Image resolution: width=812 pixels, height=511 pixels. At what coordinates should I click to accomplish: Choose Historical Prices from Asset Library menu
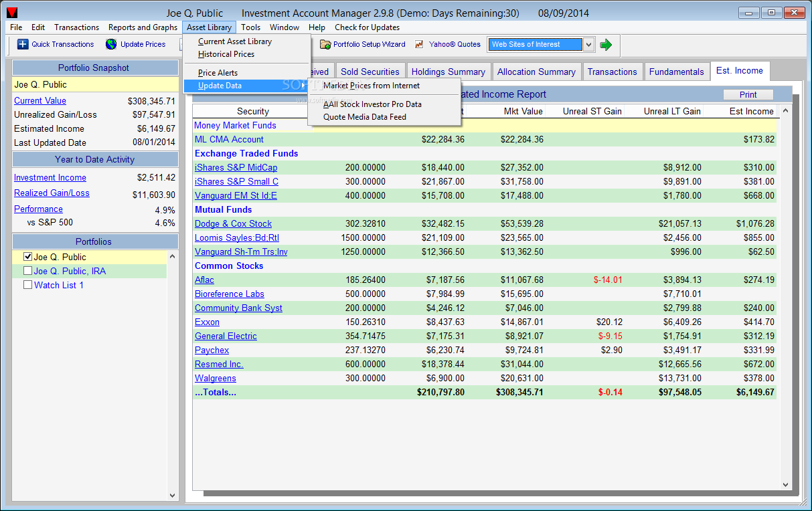click(226, 54)
